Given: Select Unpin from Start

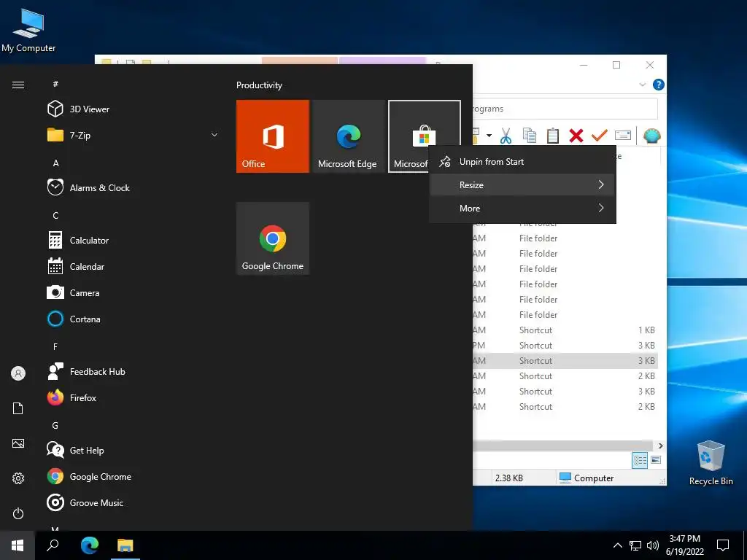Looking at the screenshot, I should [522, 162].
